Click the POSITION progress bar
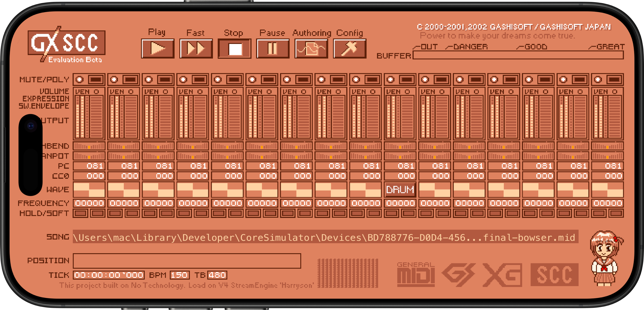Viewport: 644px width, 310px height. (x=187, y=261)
